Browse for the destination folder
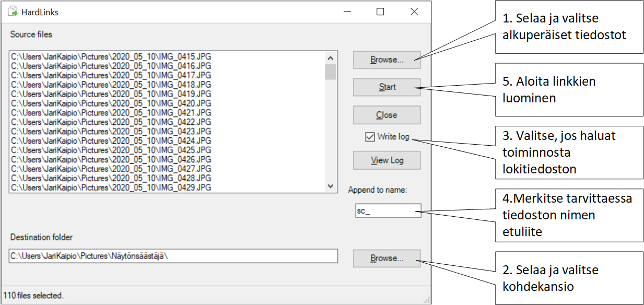This screenshot has height=305, width=644. click(387, 258)
